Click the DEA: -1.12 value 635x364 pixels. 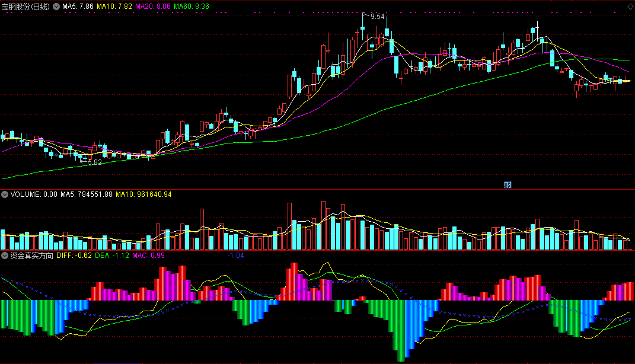click(112, 256)
